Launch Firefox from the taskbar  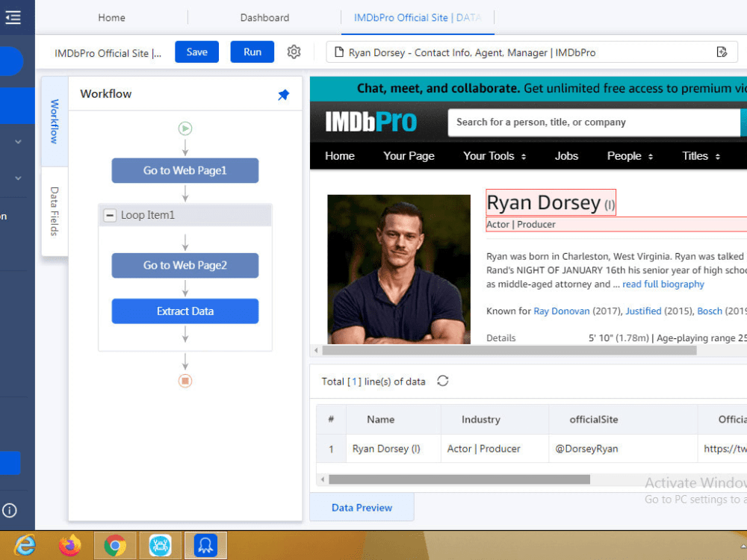[70, 545]
